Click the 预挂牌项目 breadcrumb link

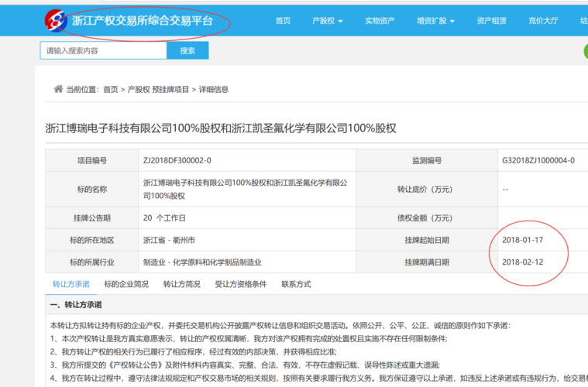[170, 90]
